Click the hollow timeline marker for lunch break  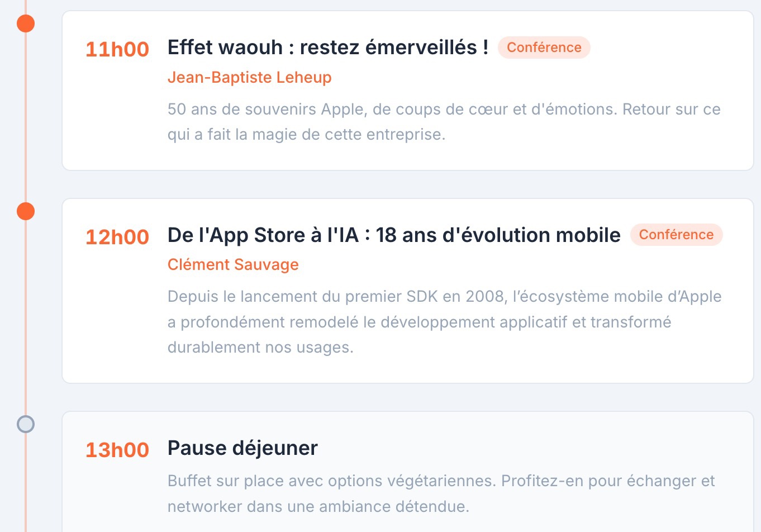pyautogui.click(x=26, y=424)
